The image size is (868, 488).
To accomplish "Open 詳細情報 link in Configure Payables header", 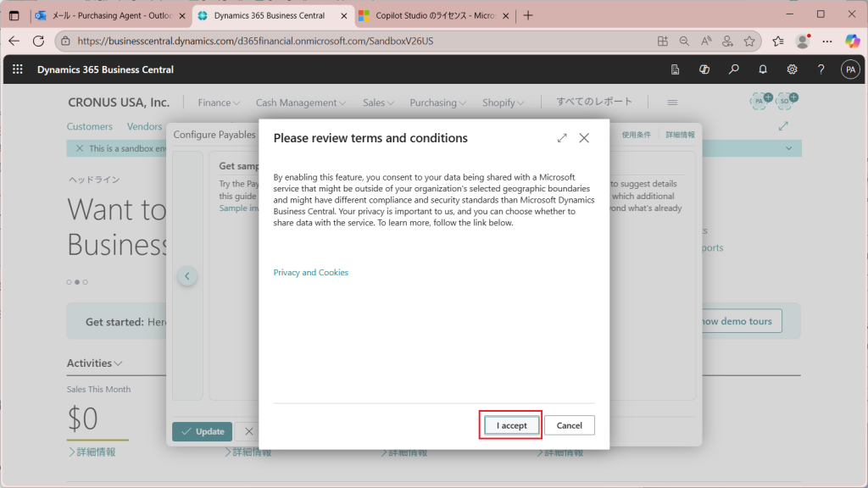I will coord(680,135).
